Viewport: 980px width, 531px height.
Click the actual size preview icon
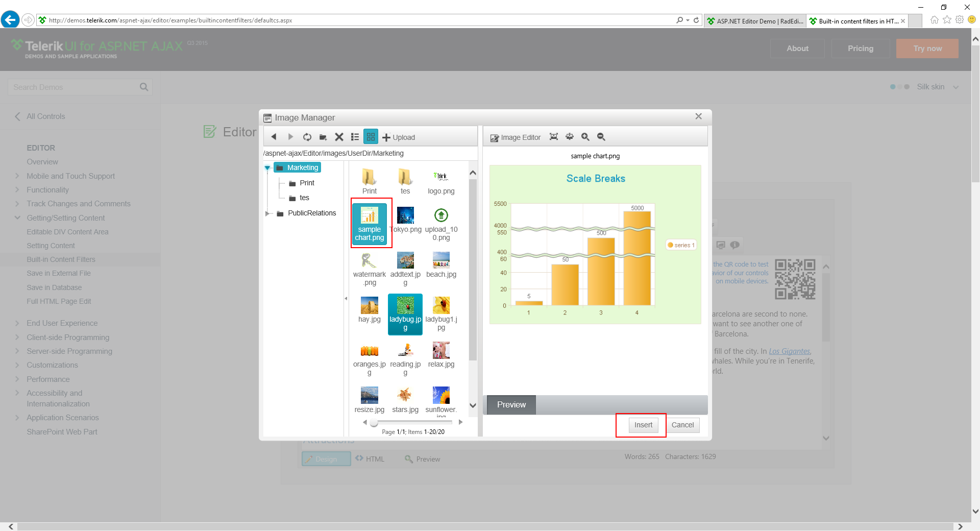pos(570,137)
